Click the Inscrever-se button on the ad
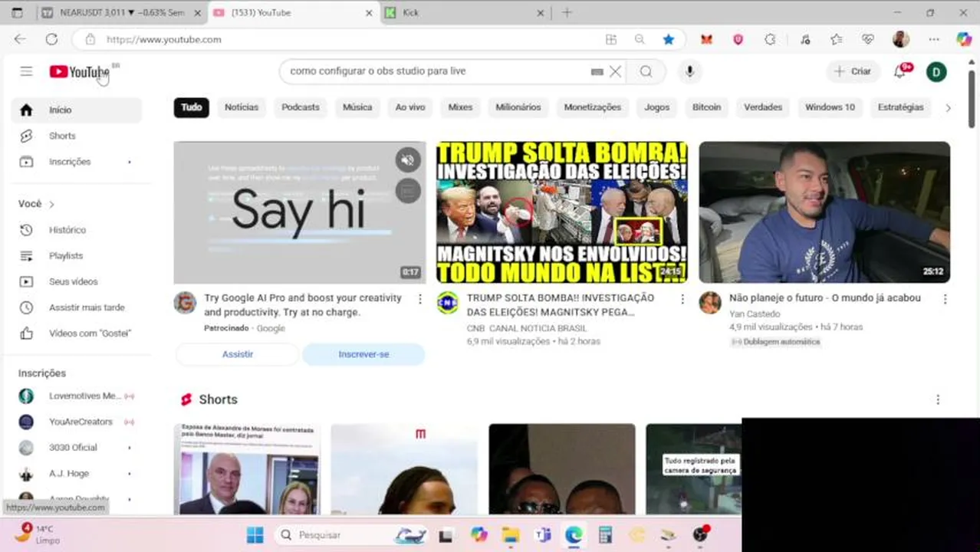Screen dimensions: 980x552 pyautogui.click(x=363, y=354)
